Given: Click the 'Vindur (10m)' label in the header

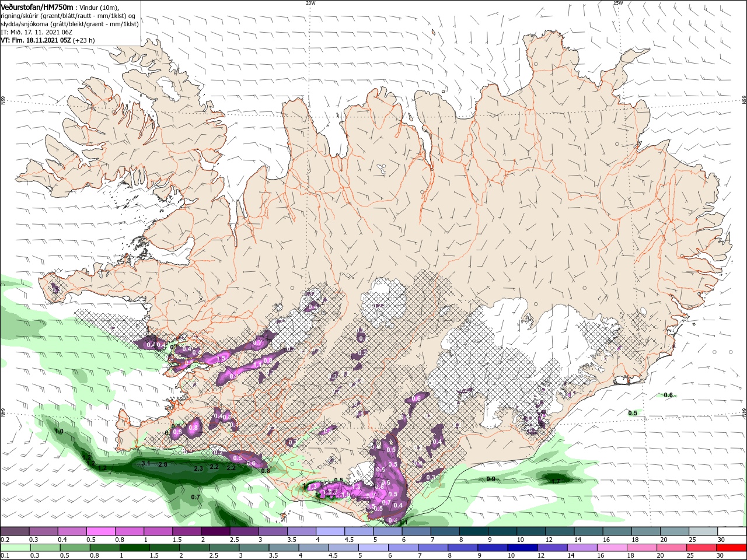Looking at the screenshot, I should pos(99,8).
